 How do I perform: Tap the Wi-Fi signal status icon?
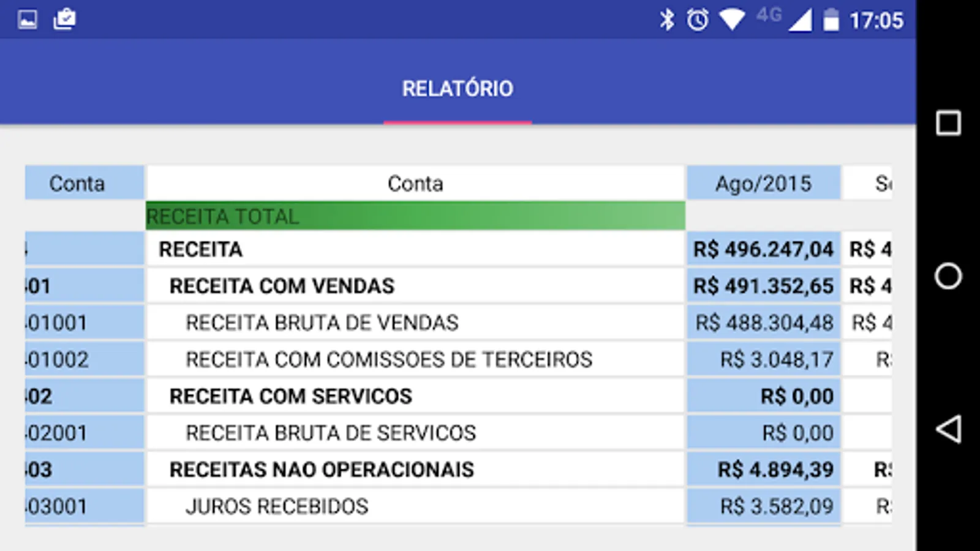(732, 20)
